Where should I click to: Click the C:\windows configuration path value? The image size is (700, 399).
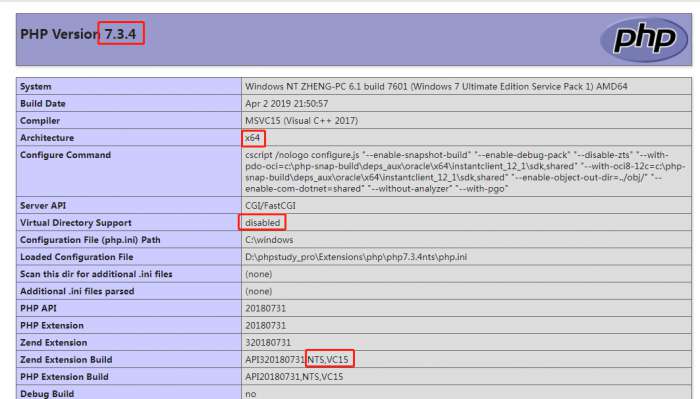(x=269, y=240)
